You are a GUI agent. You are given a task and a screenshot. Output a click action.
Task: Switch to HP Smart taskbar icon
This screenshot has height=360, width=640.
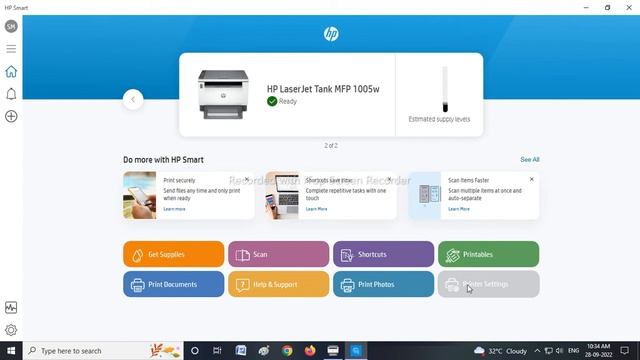356,351
